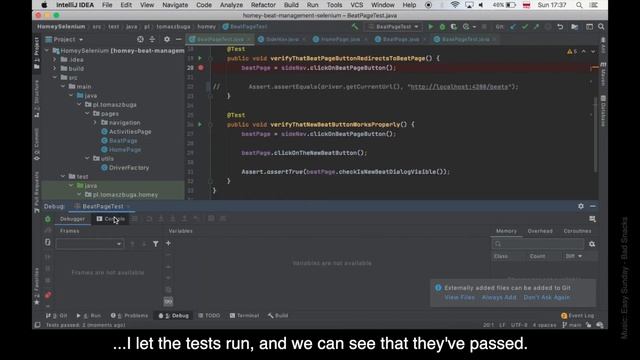Click the warnings indicator in the editor
This screenshot has width=640, height=360.
coord(572,51)
